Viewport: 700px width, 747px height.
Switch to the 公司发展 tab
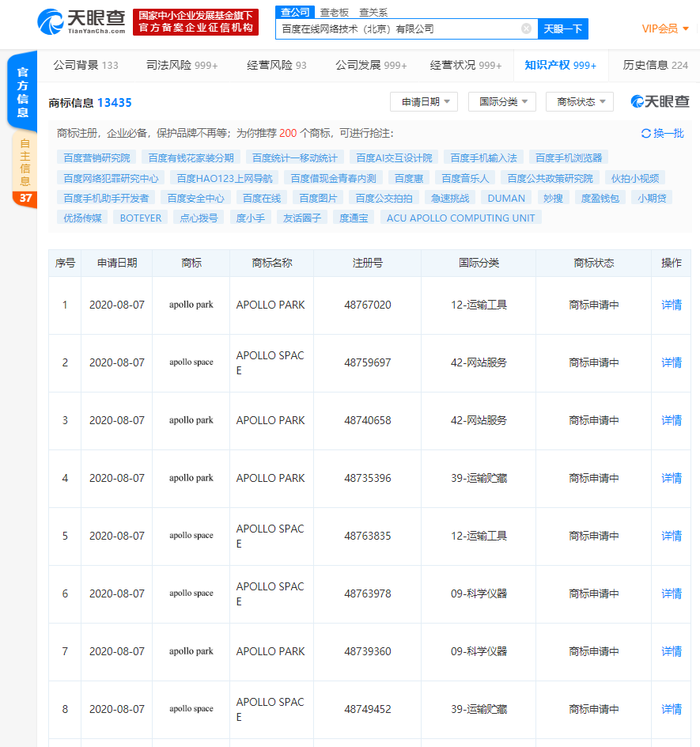[x=371, y=65]
